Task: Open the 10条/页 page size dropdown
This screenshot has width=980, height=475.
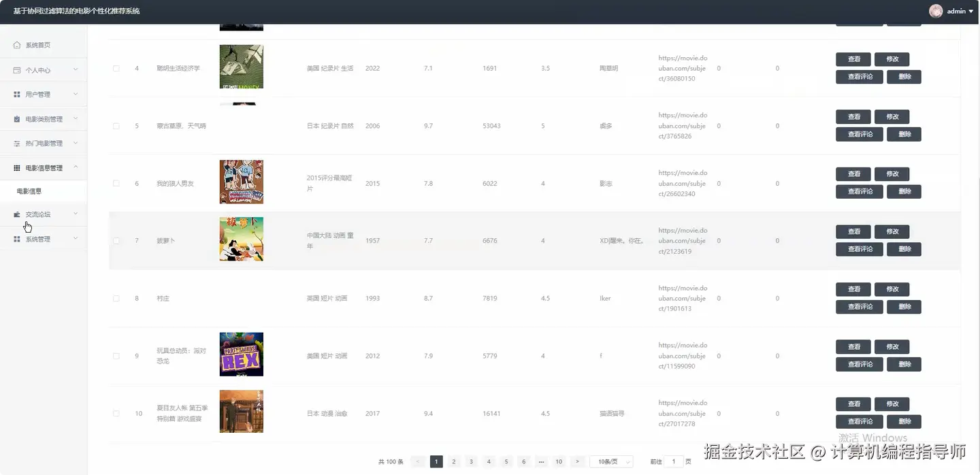Action: (x=611, y=461)
